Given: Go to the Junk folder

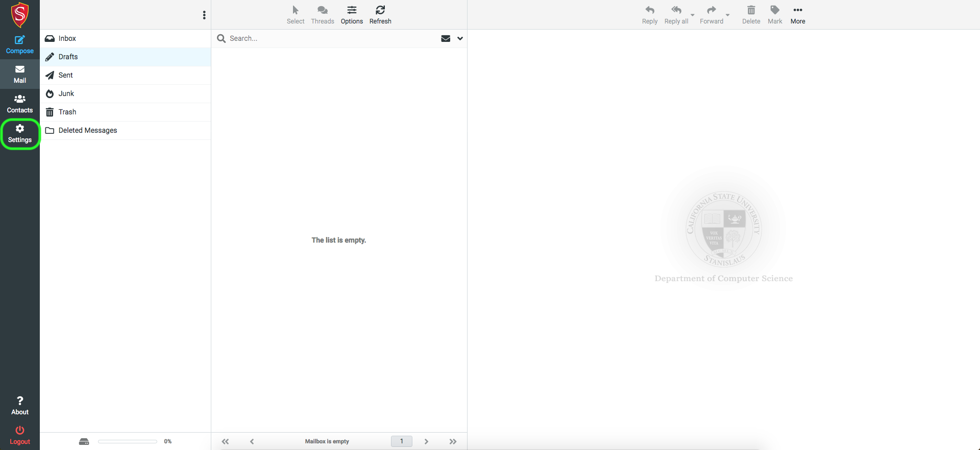Looking at the screenshot, I should [125, 93].
